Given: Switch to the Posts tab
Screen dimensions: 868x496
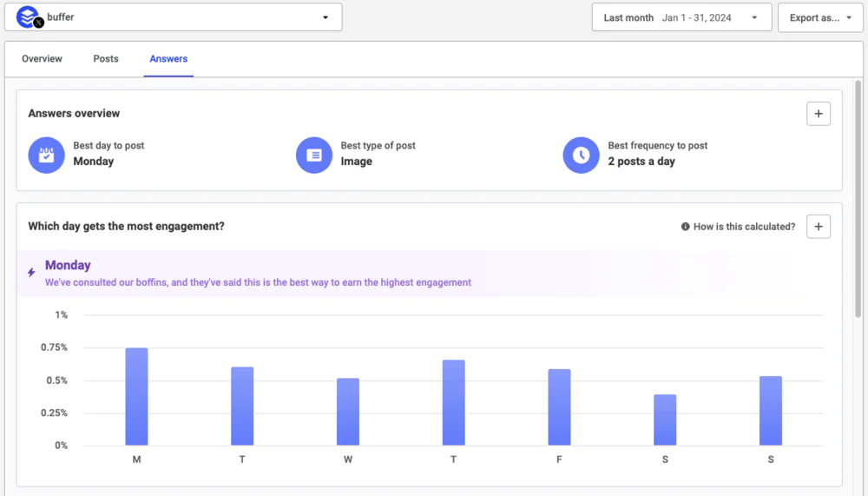Looking at the screenshot, I should pyautogui.click(x=106, y=59).
